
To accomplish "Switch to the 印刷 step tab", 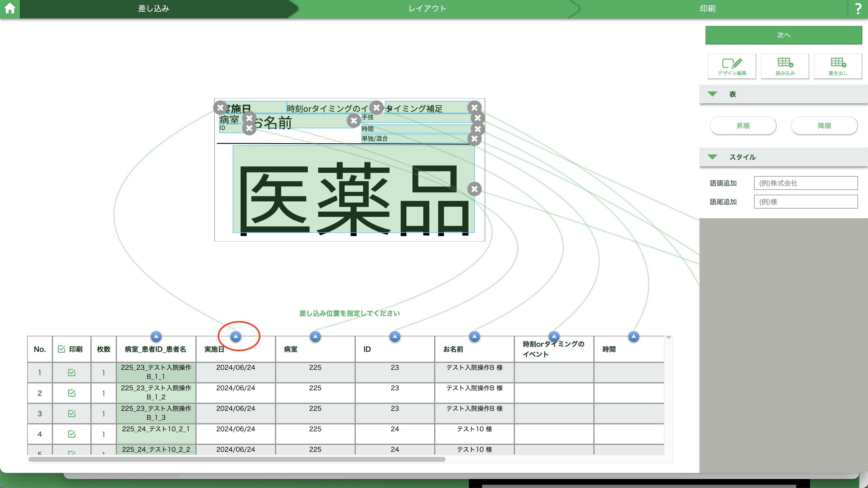I will pos(707,9).
